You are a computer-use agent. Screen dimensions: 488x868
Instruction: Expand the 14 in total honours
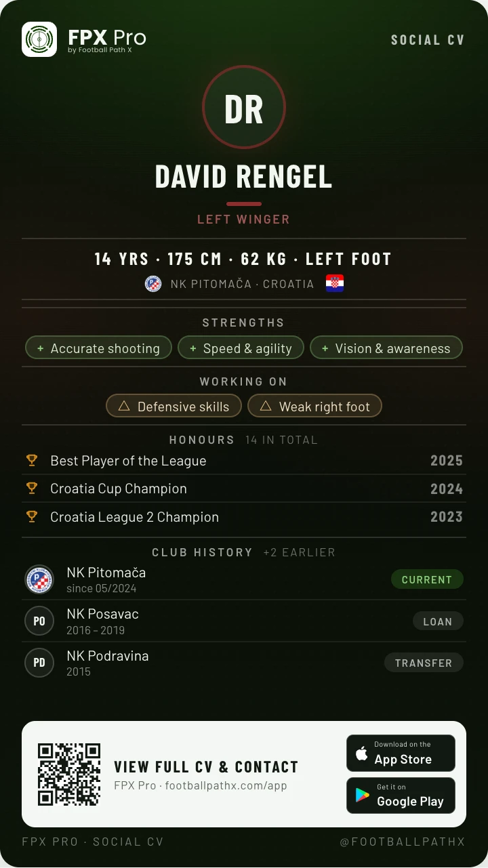(281, 440)
